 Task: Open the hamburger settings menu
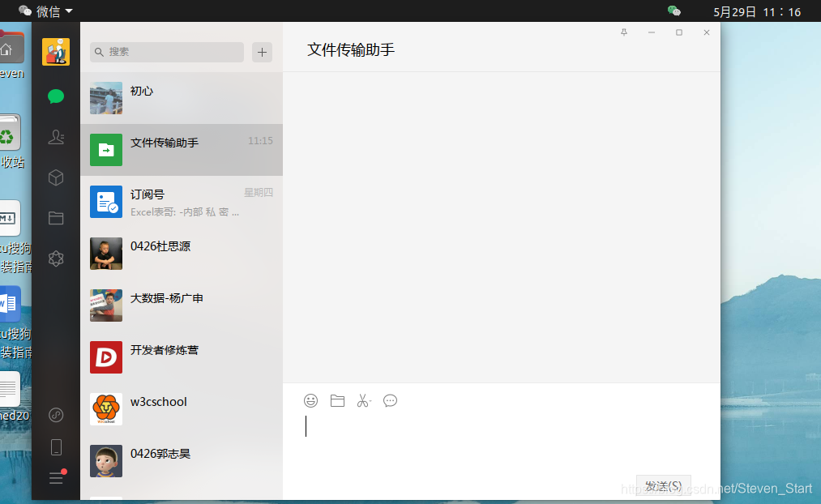click(x=56, y=478)
